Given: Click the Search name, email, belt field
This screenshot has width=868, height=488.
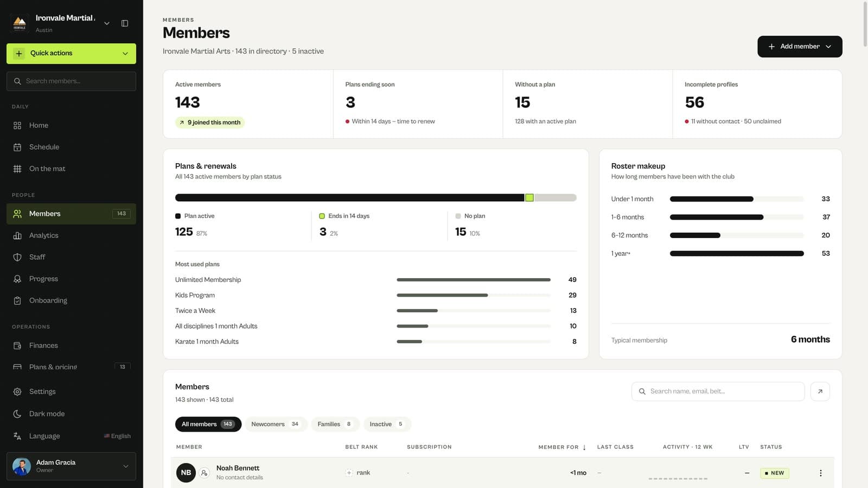Looking at the screenshot, I should tap(718, 391).
